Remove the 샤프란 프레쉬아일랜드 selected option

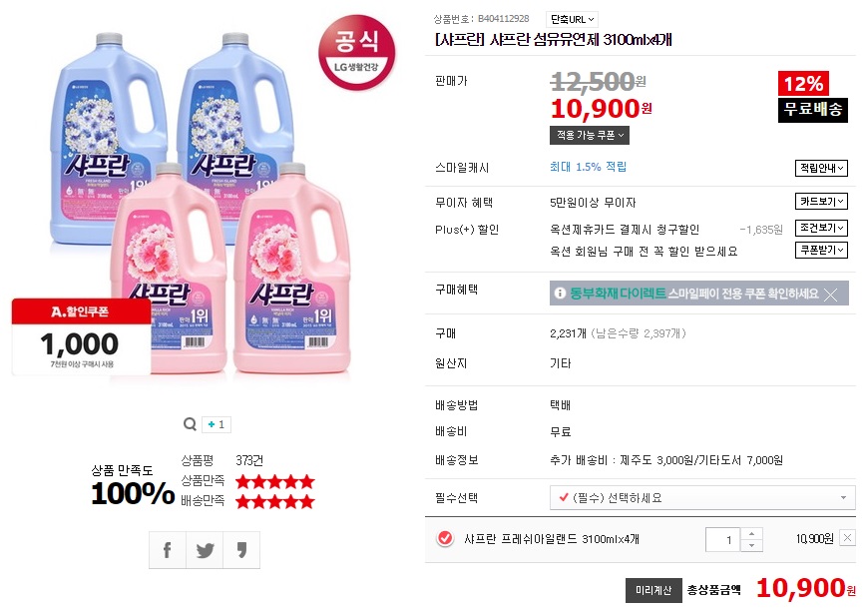coord(847,538)
